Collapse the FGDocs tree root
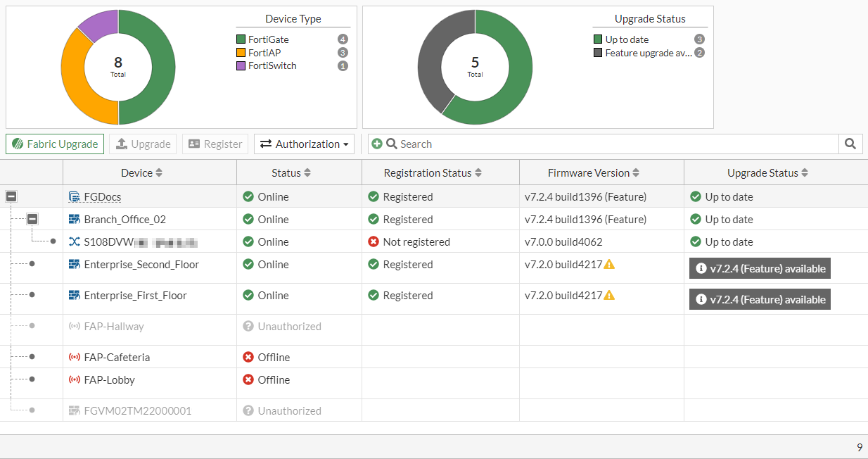This screenshot has width=868, height=459. pyautogui.click(x=11, y=197)
